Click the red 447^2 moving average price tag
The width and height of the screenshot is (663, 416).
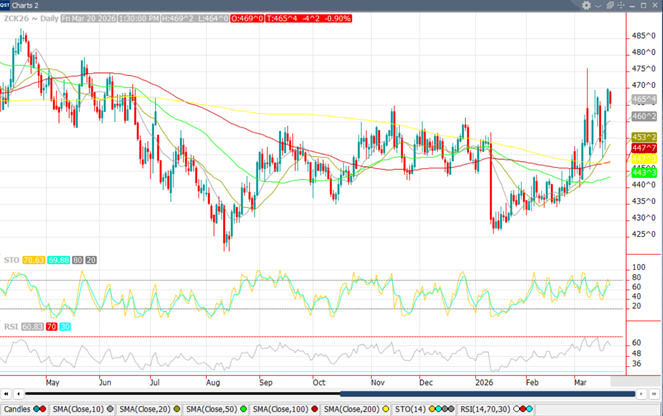pos(643,147)
